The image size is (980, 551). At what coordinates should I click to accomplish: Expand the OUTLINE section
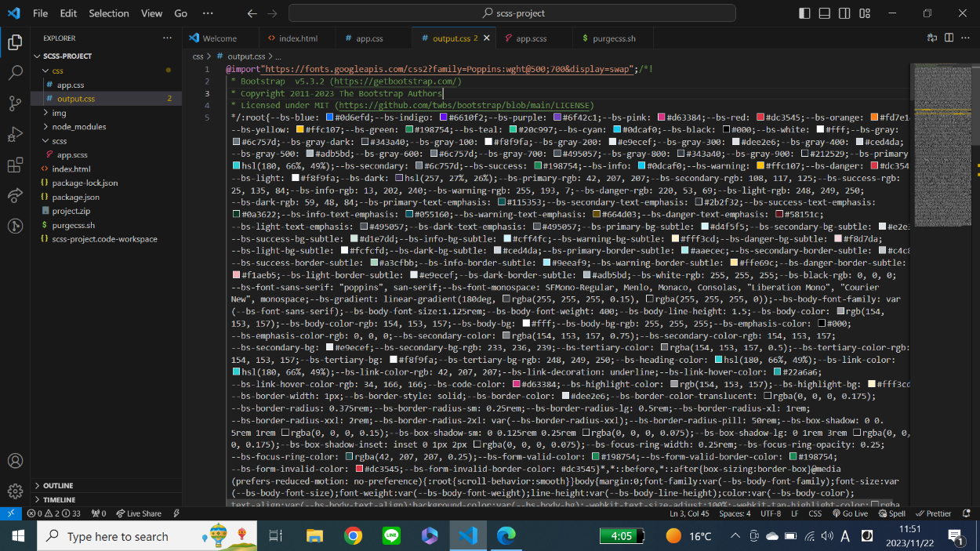click(x=58, y=485)
